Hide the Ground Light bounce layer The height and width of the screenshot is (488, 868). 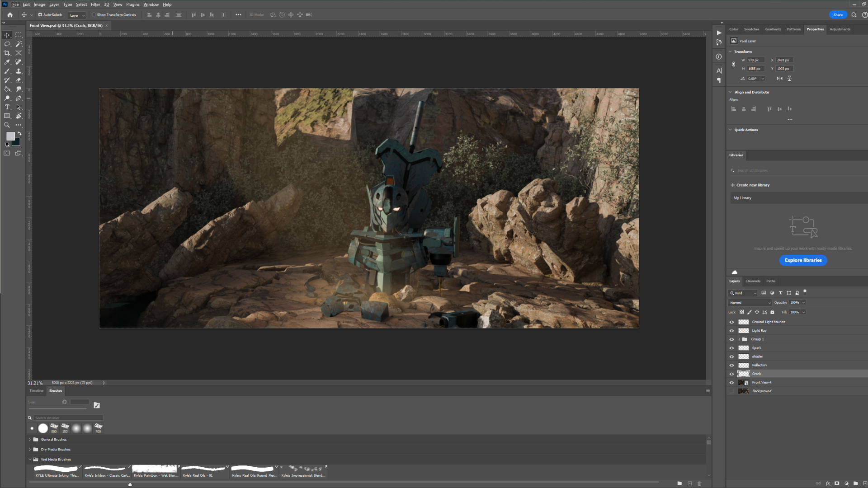pyautogui.click(x=731, y=322)
